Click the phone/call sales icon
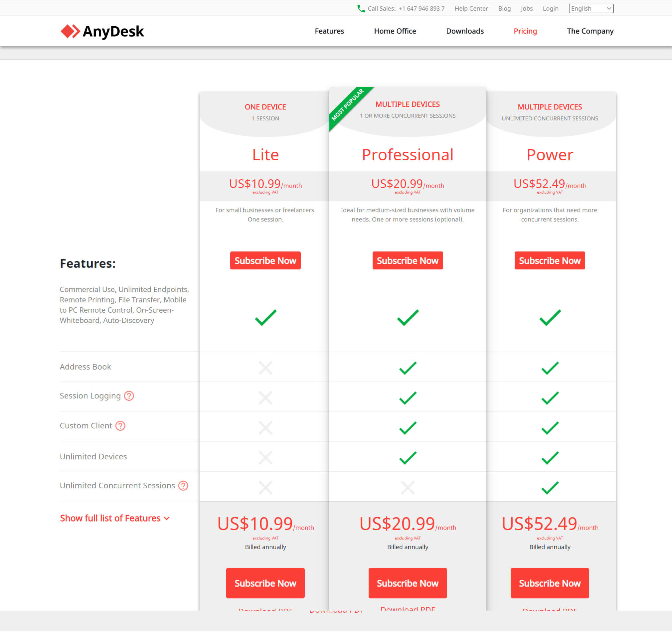The width and height of the screenshot is (672, 634). coord(359,8)
